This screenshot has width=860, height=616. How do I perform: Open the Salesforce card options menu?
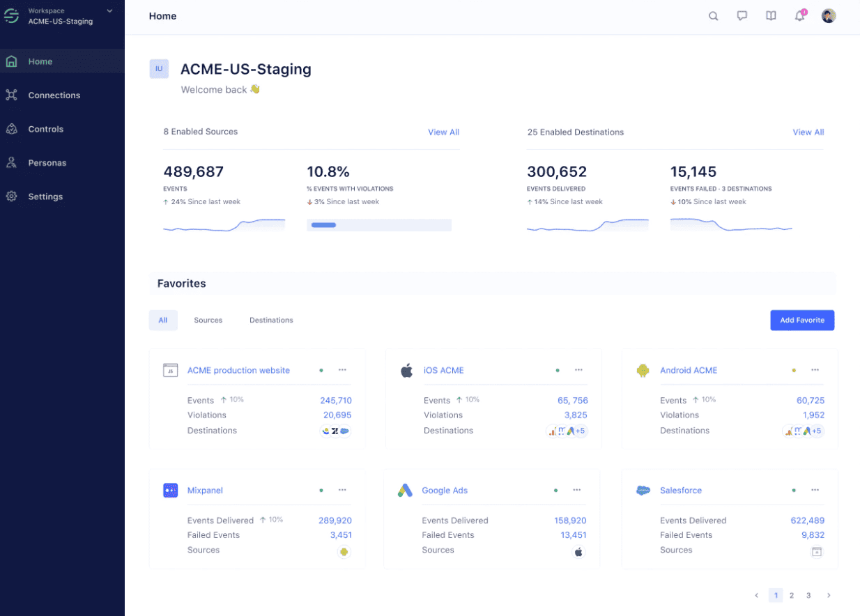[815, 490]
